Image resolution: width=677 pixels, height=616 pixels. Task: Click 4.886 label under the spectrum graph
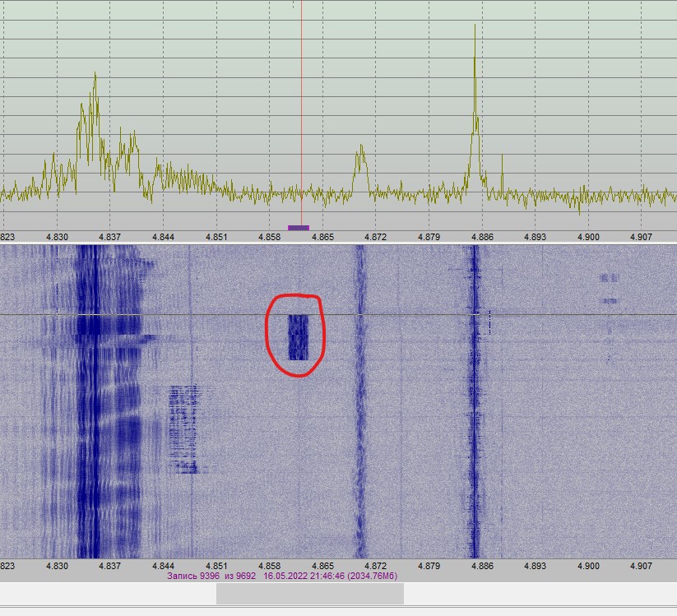(x=482, y=237)
